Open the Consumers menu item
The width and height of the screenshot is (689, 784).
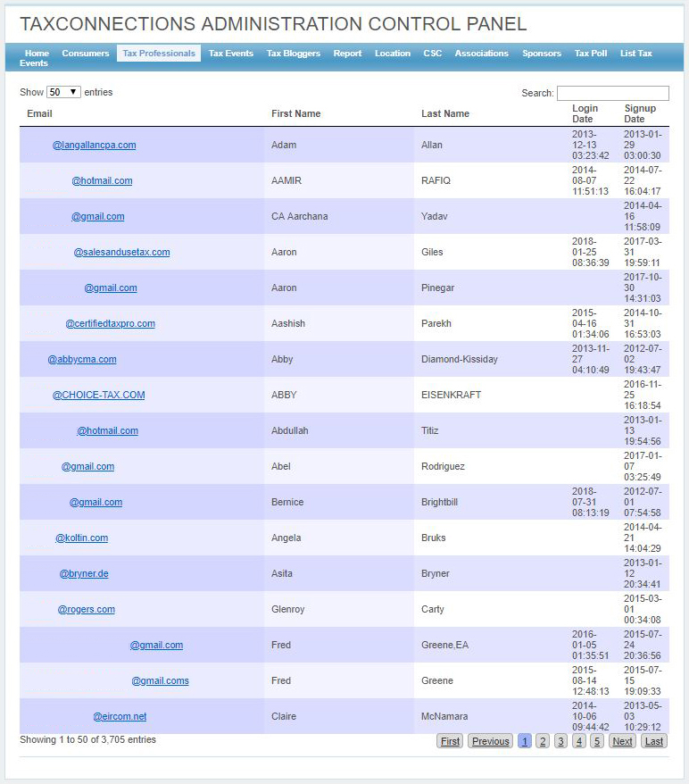[86, 53]
